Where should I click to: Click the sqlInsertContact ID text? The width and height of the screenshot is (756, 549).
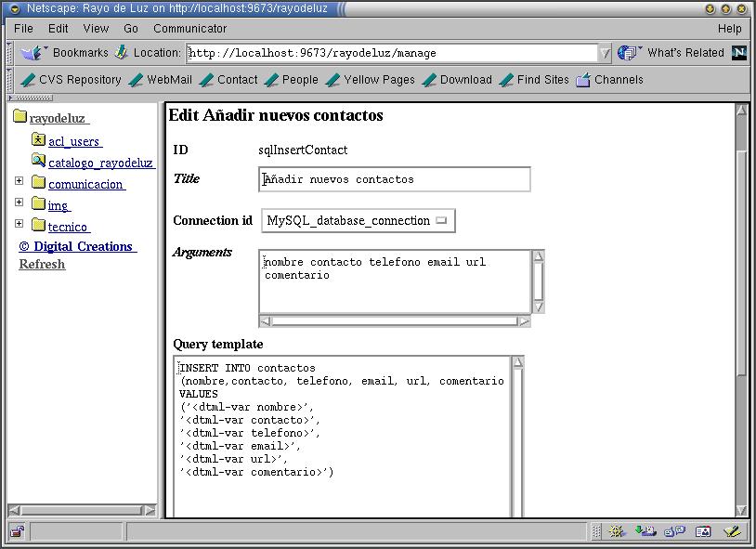[x=303, y=150]
